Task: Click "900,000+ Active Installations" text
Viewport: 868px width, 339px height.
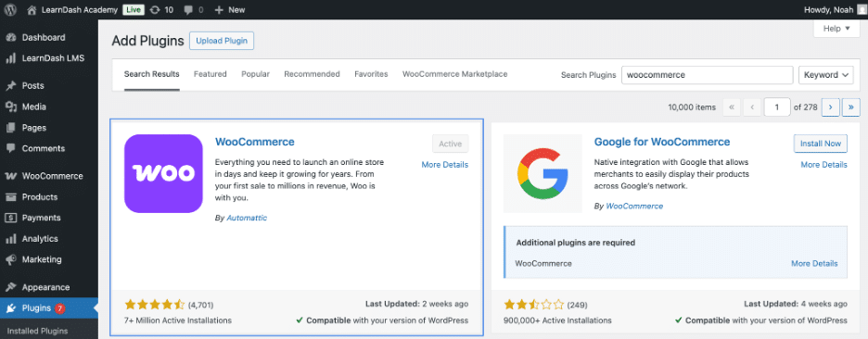Action: click(x=557, y=320)
